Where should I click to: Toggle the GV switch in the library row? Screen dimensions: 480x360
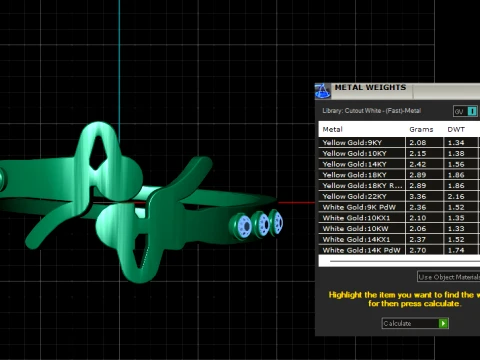tap(466, 111)
